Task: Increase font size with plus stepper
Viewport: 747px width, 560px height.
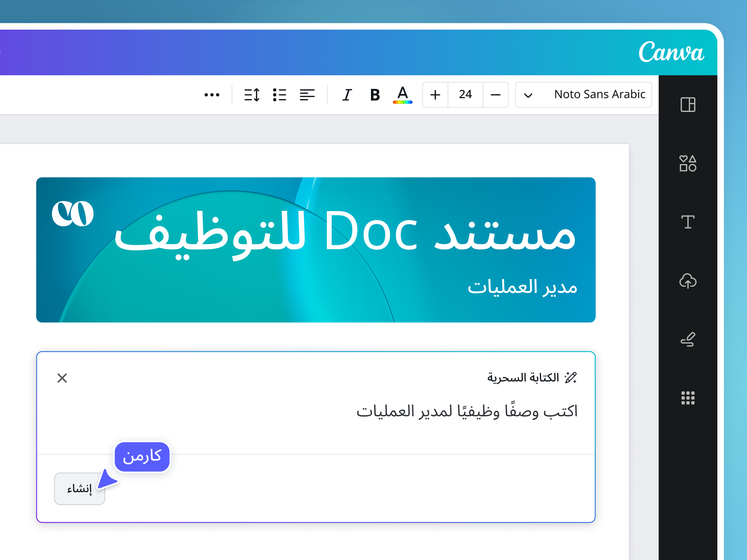Action: [x=435, y=95]
